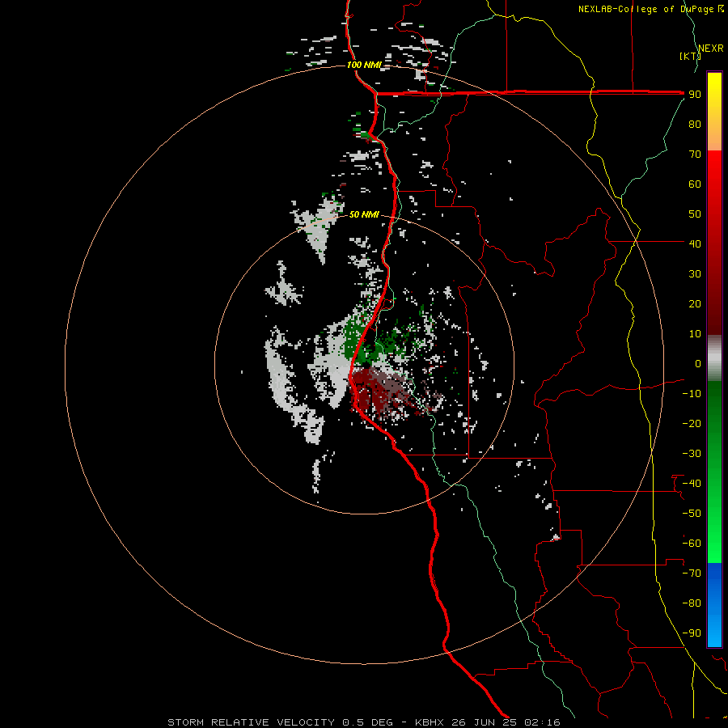The width and height of the screenshot is (728, 728).
Task: Click the 60 scale label
Action: click(x=695, y=184)
